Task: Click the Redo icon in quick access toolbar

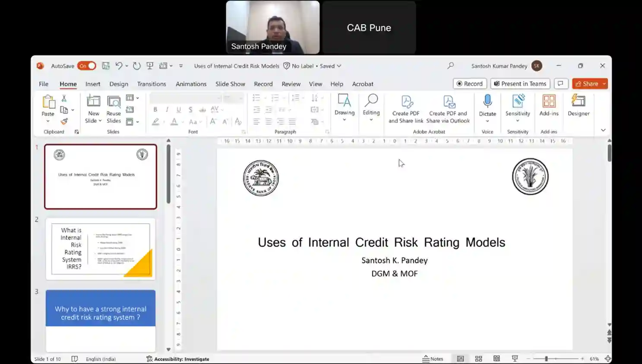Action: coord(136,66)
